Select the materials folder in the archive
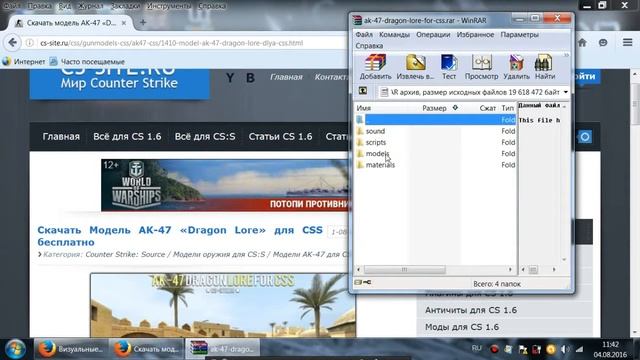The width and height of the screenshot is (640, 360). pyautogui.click(x=380, y=165)
